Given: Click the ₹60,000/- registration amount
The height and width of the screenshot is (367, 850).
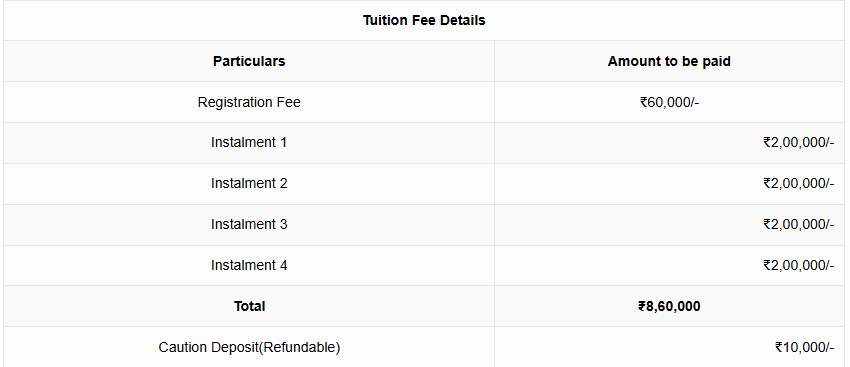Looking at the screenshot, I should 669,102.
